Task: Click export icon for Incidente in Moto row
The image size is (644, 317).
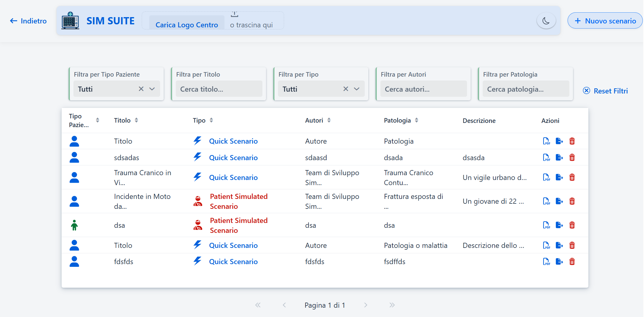Action: 559,201
